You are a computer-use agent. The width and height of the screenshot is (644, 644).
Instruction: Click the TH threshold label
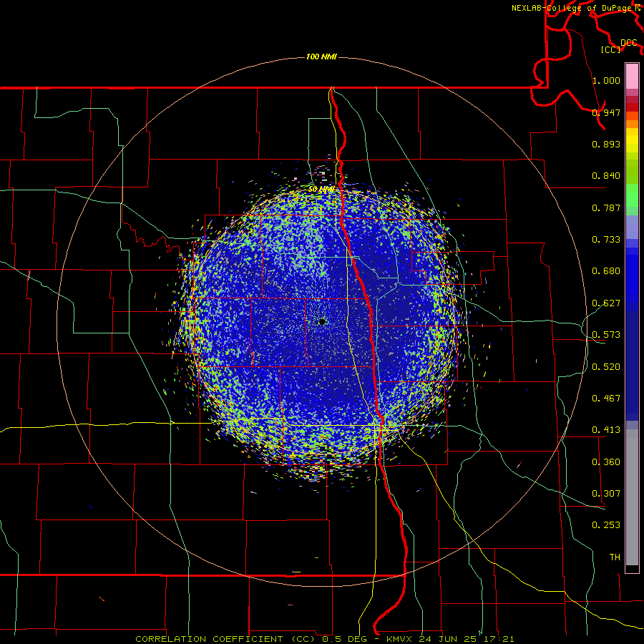pyautogui.click(x=615, y=557)
